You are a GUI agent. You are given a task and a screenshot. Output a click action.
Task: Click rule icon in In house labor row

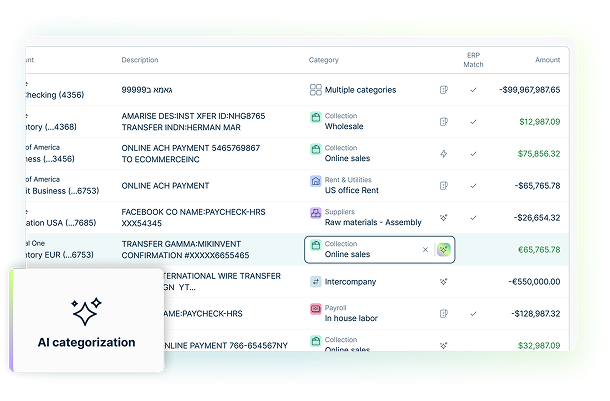[x=443, y=313]
